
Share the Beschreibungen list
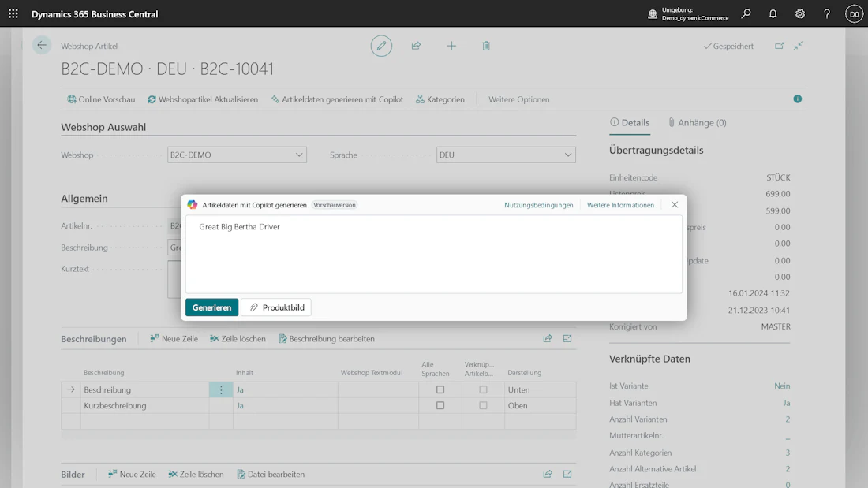[x=548, y=339]
